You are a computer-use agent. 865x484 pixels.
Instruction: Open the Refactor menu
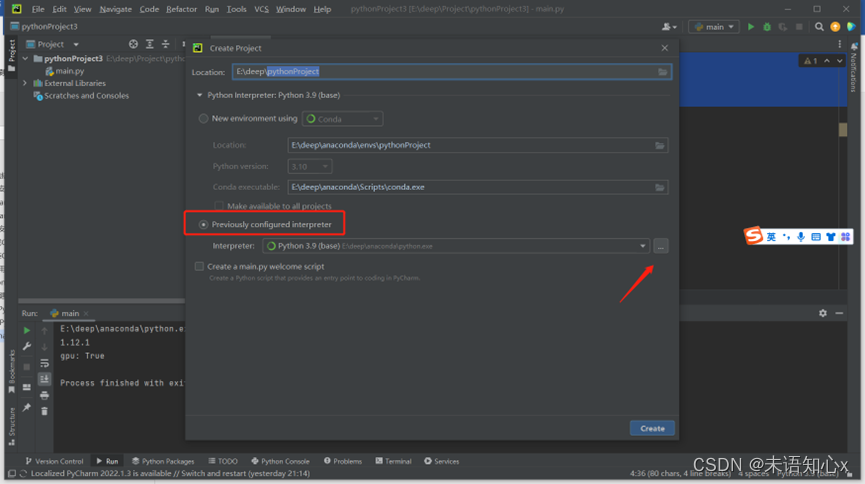tap(181, 9)
